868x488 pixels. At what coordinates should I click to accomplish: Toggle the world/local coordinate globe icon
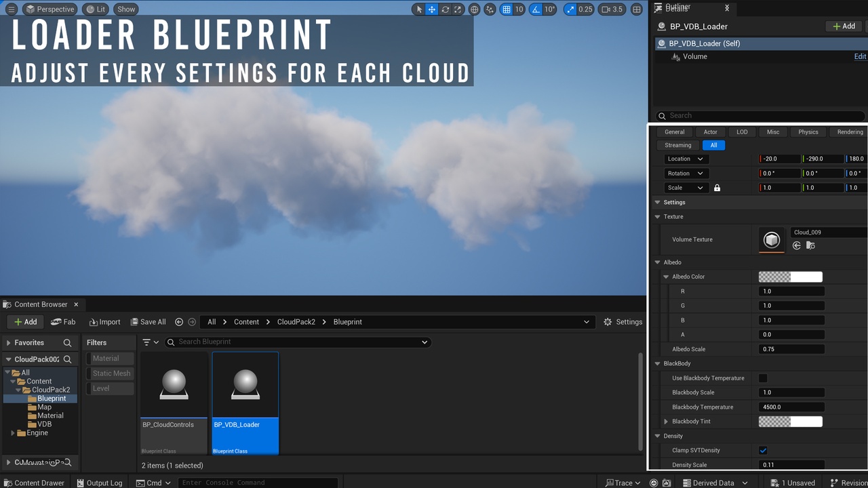coord(475,9)
